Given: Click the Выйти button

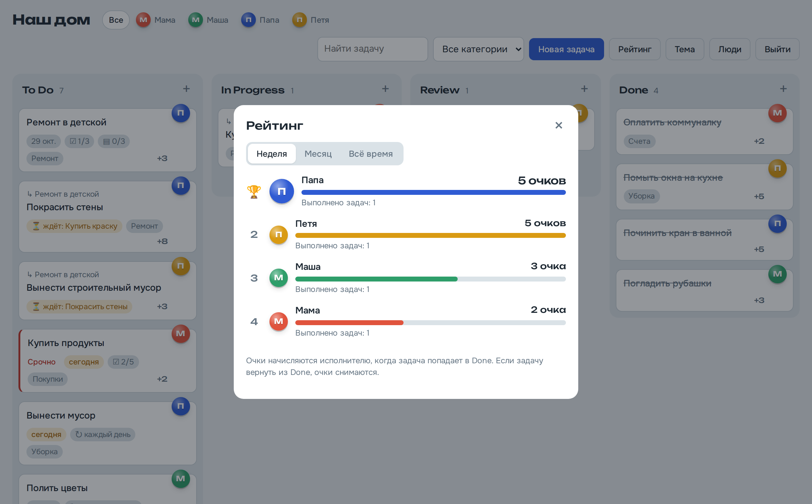Looking at the screenshot, I should pyautogui.click(x=777, y=49).
